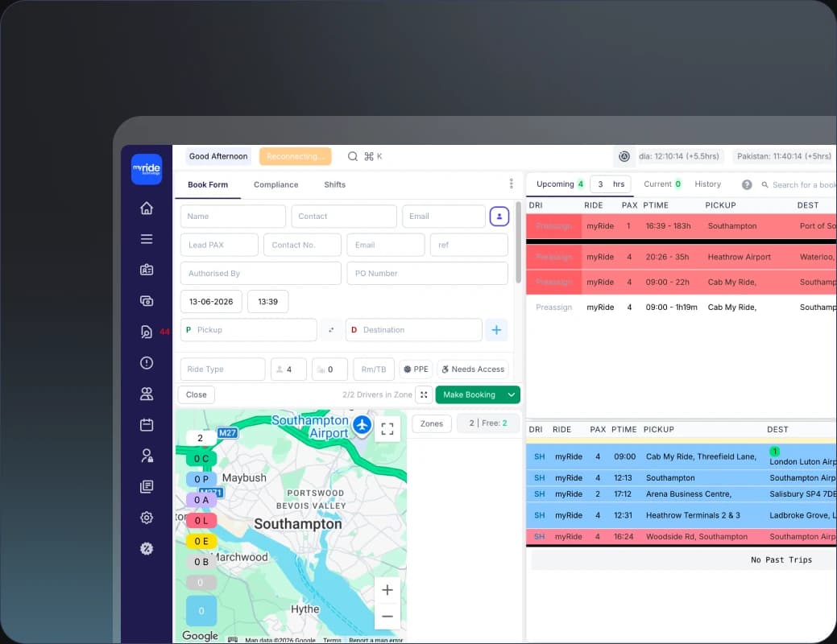Toggle the 0 L status filter on map

[201, 521]
